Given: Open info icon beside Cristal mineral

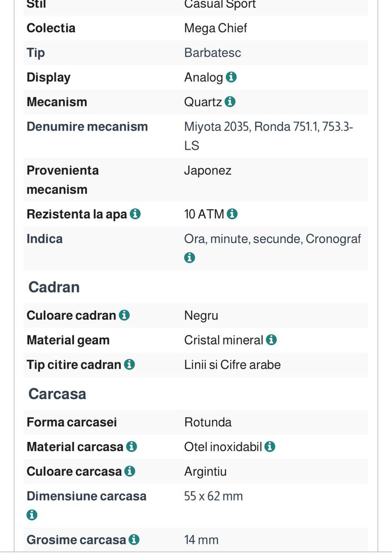Looking at the screenshot, I should (x=271, y=340).
